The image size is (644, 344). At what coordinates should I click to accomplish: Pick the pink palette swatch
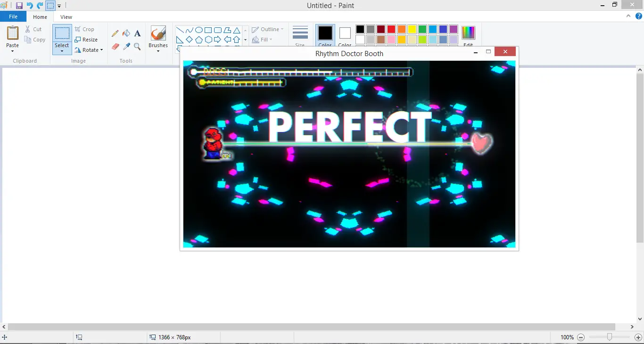(x=391, y=40)
